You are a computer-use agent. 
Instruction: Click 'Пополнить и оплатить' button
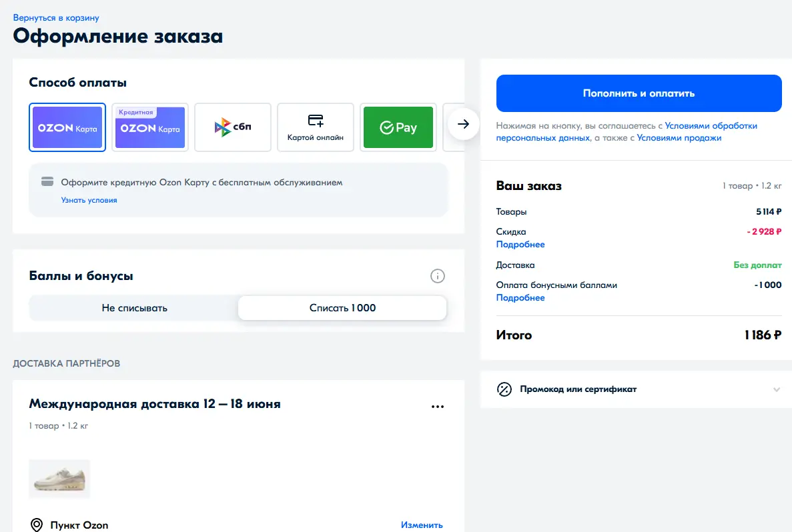639,93
